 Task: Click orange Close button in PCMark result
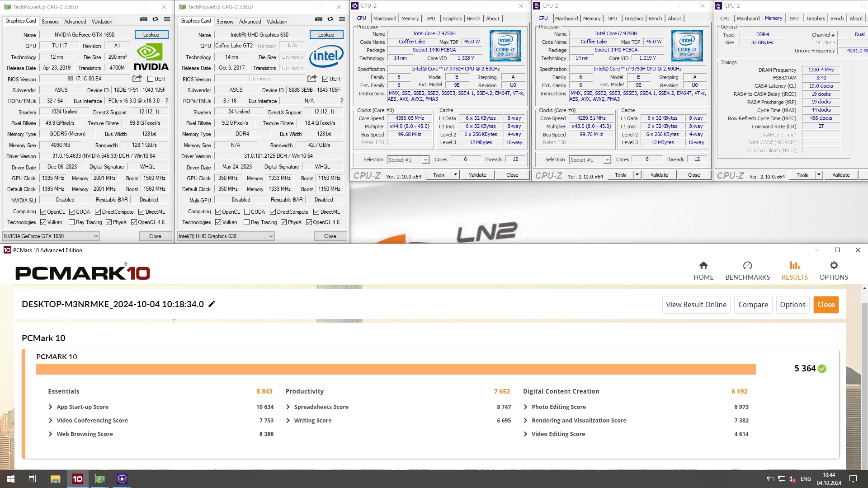pyautogui.click(x=826, y=305)
